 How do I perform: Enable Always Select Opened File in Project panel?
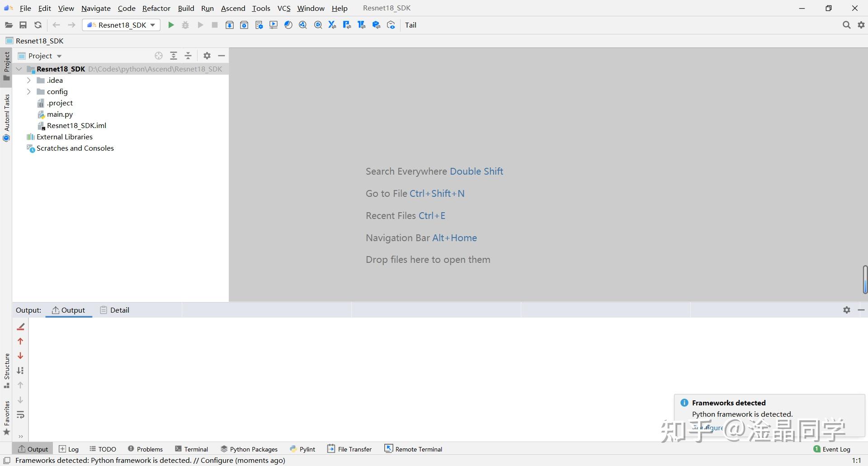tap(159, 56)
